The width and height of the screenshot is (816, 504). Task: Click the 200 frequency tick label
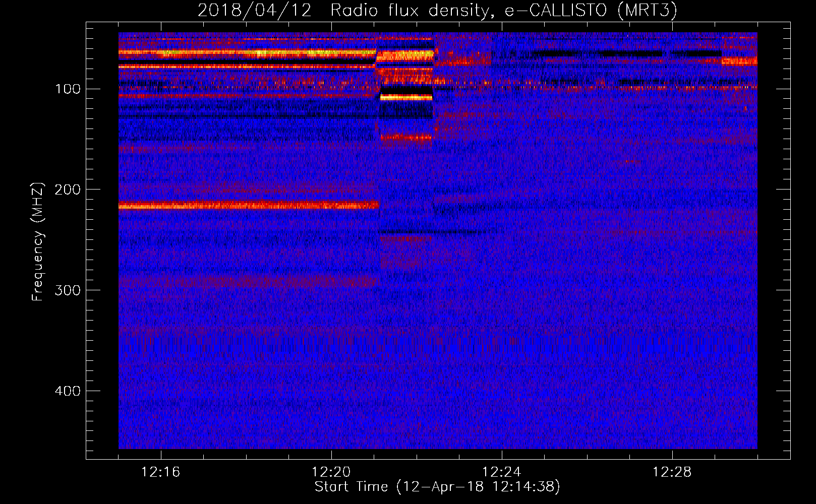[x=68, y=190]
